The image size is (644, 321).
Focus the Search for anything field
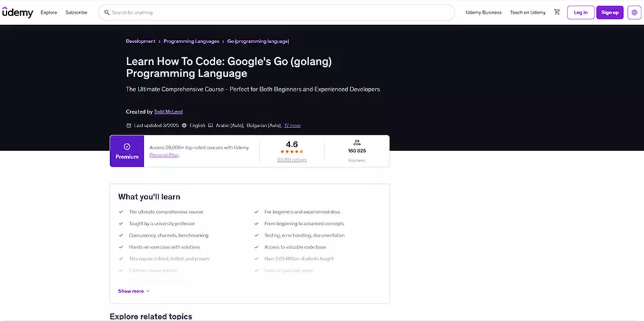click(x=276, y=12)
